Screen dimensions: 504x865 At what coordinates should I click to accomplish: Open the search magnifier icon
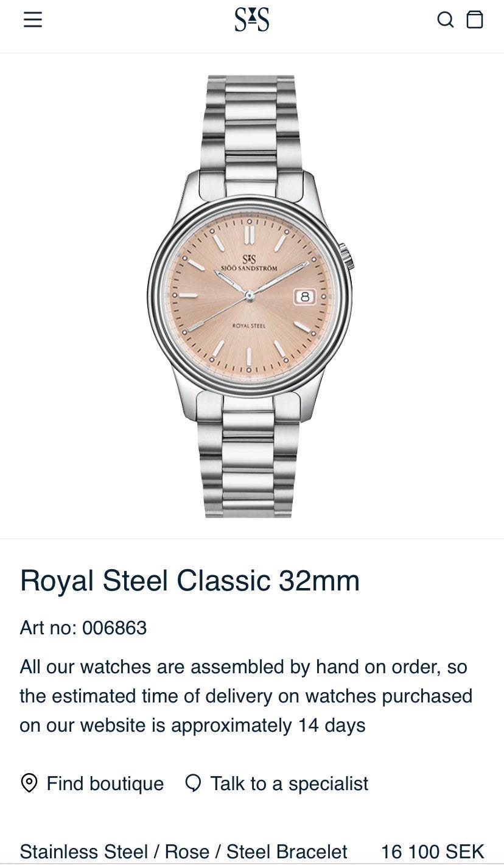pos(446,20)
